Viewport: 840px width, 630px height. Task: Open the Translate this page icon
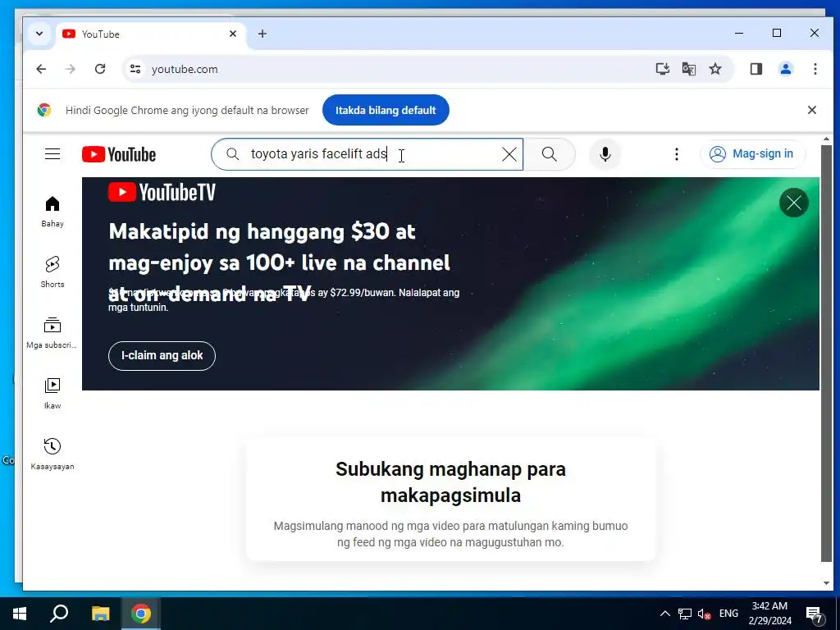(x=689, y=69)
